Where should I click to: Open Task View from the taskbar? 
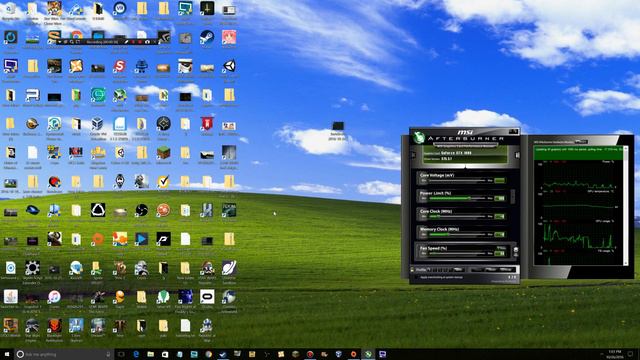click(121, 354)
